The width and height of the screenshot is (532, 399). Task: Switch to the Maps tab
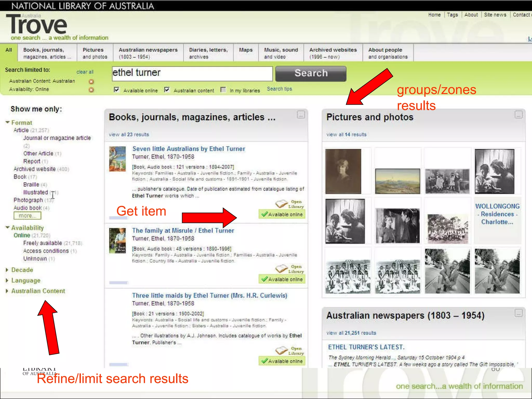(246, 53)
